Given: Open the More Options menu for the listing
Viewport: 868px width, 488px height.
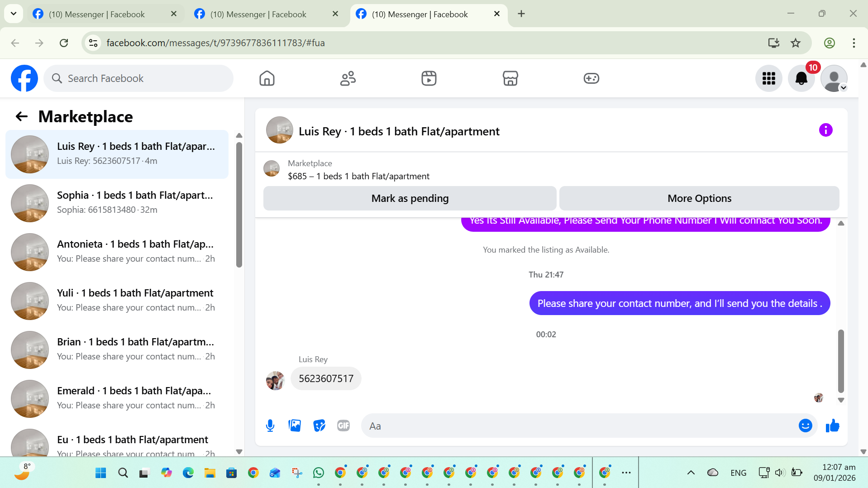Looking at the screenshot, I should pos(699,198).
